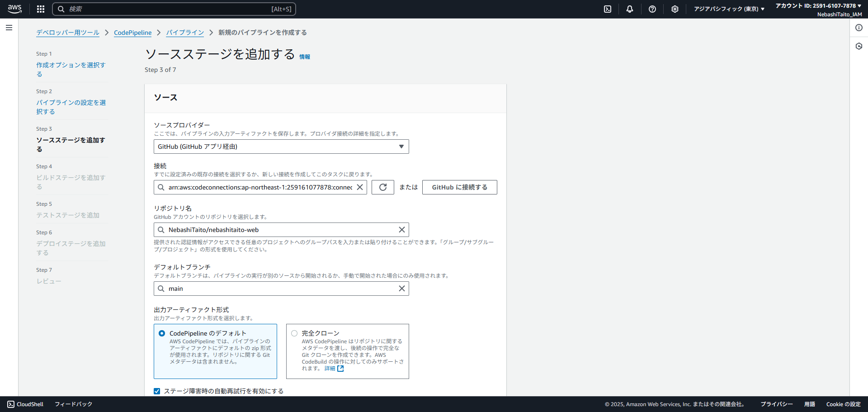The image size is (868, 412).
Task: Click the CloudShell icon in footer
Action: [x=11, y=404]
